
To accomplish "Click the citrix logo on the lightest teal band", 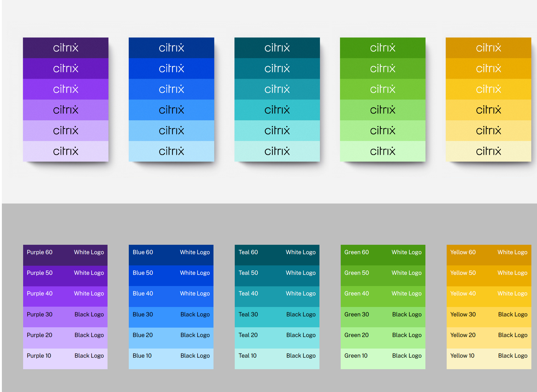I will click(277, 151).
